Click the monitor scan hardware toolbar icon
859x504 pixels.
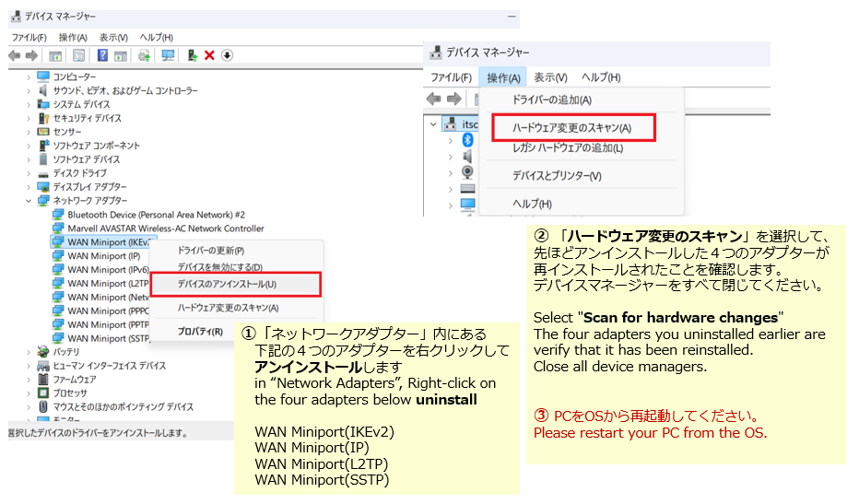click(x=168, y=55)
